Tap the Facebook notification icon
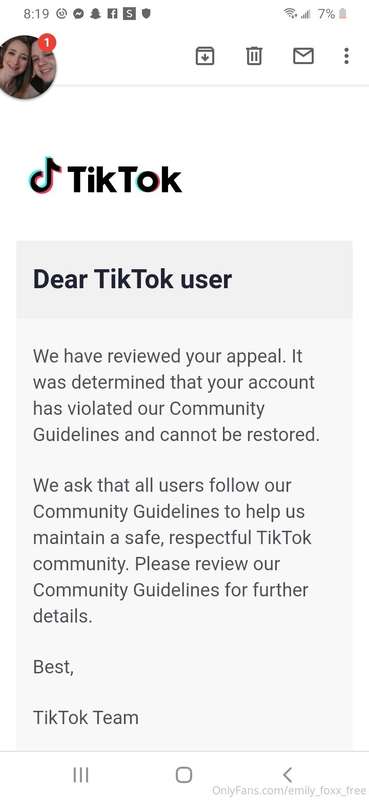Screen dimensions: 369x800 [x=112, y=14]
